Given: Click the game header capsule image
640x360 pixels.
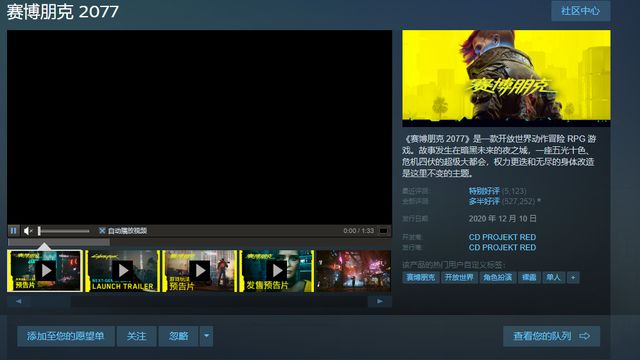Looking at the screenshot, I should [507, 78].
